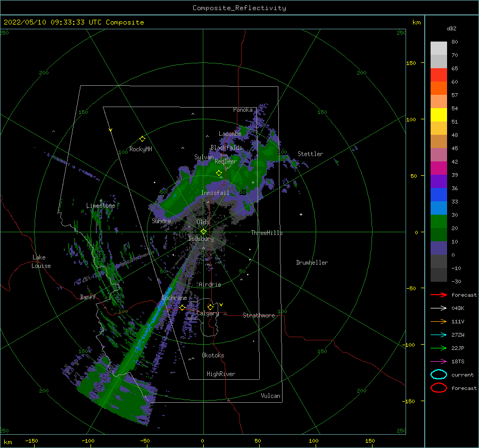Click the Lake Louise label
479x448 pixels.
(41, 262)
